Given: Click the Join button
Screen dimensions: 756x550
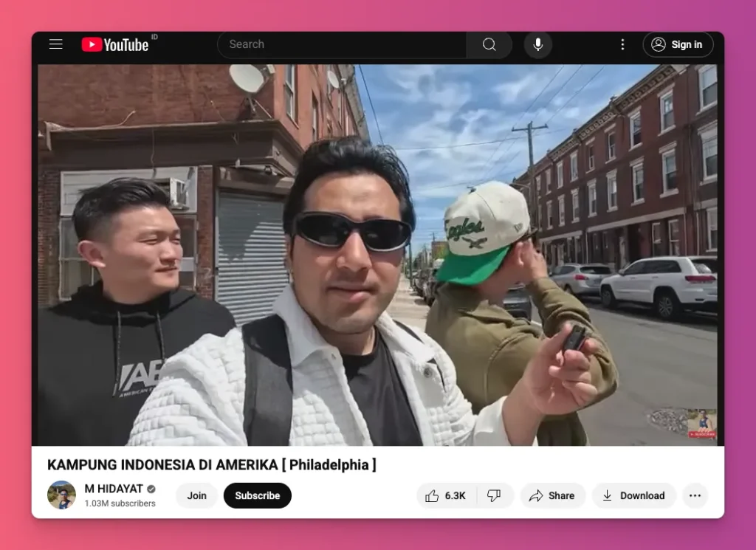Looking at the screenshot, I should tap(196, 495).
